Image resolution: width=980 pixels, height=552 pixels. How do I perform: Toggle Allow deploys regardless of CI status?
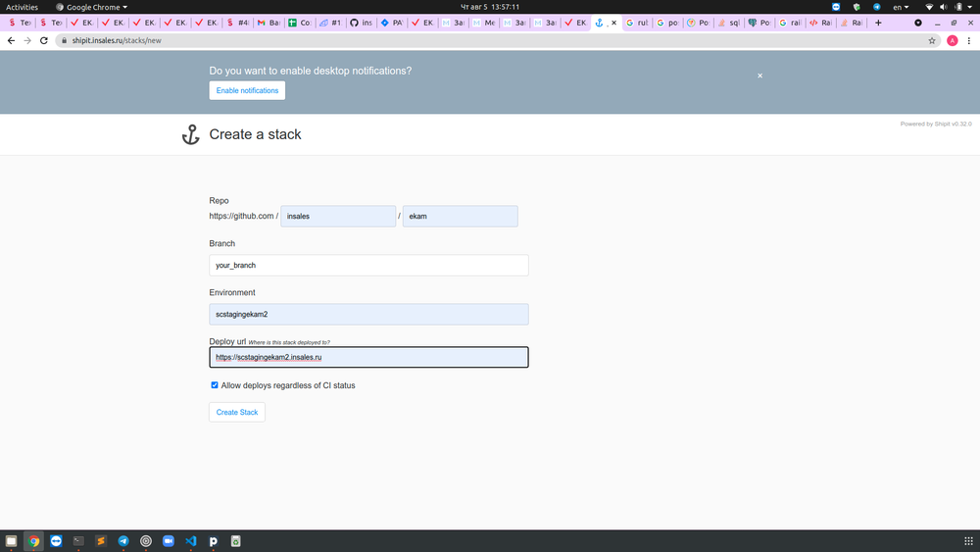[215, 385]
